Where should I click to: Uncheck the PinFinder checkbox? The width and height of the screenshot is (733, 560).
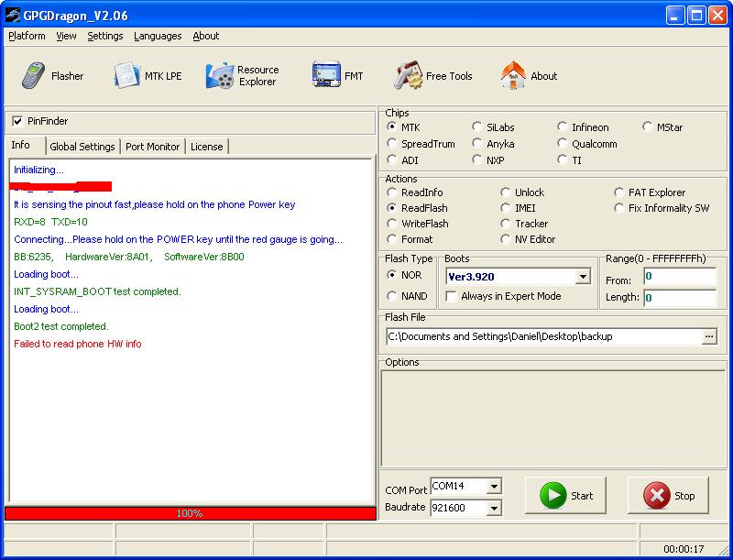click(17, 122)
